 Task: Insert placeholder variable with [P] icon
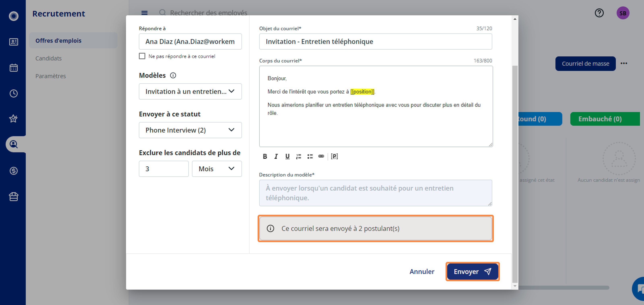(334, 156)
